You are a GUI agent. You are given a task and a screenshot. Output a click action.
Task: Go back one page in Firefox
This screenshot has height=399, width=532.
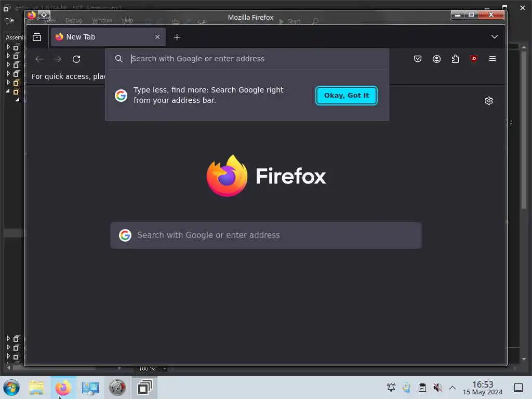39,59
